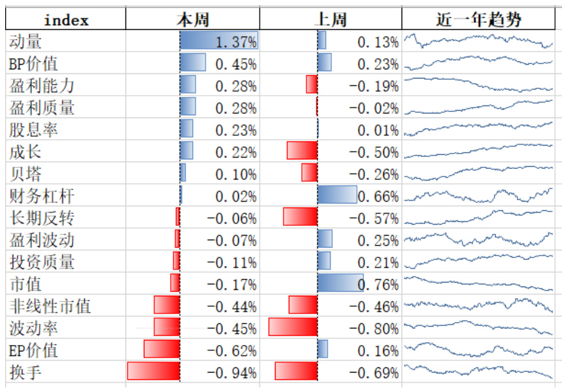Select the 本周 column header
562x392 pixels.
192,21
